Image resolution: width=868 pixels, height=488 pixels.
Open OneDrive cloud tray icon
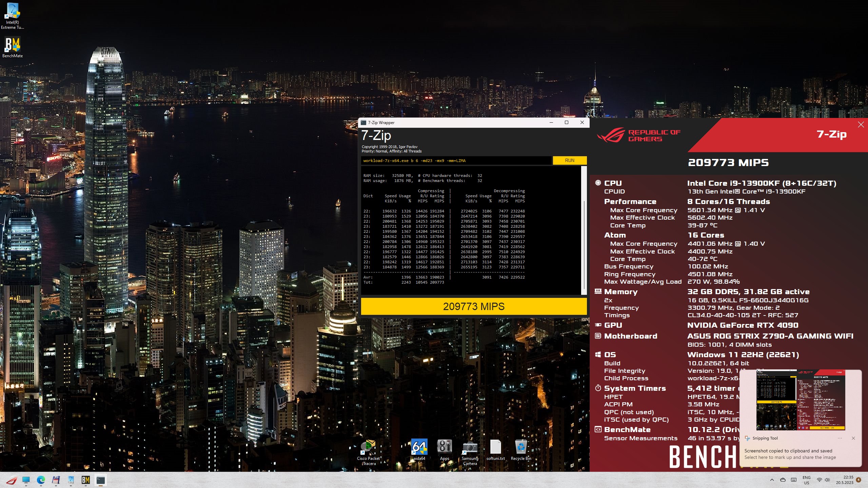(x=783, y=480)
